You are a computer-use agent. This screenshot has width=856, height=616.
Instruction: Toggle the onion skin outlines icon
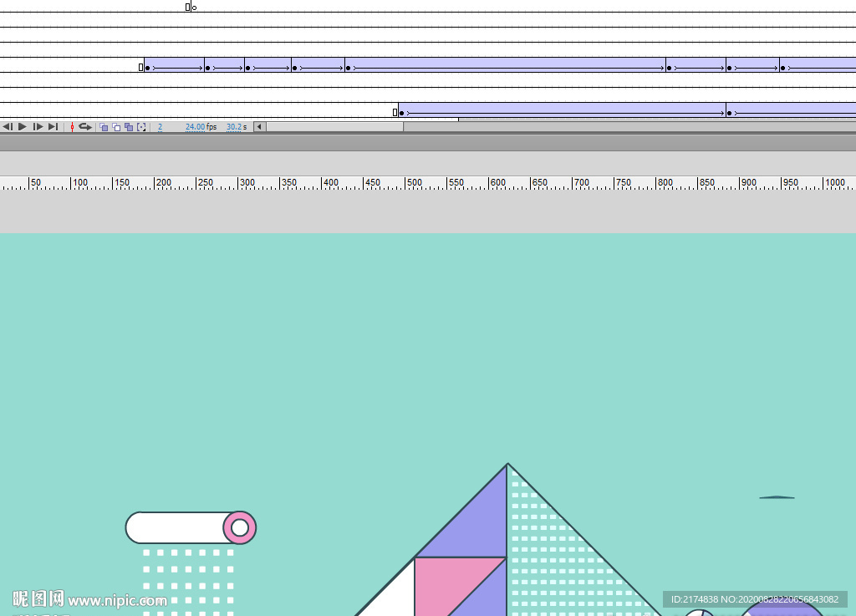click(x=116, y=127)
